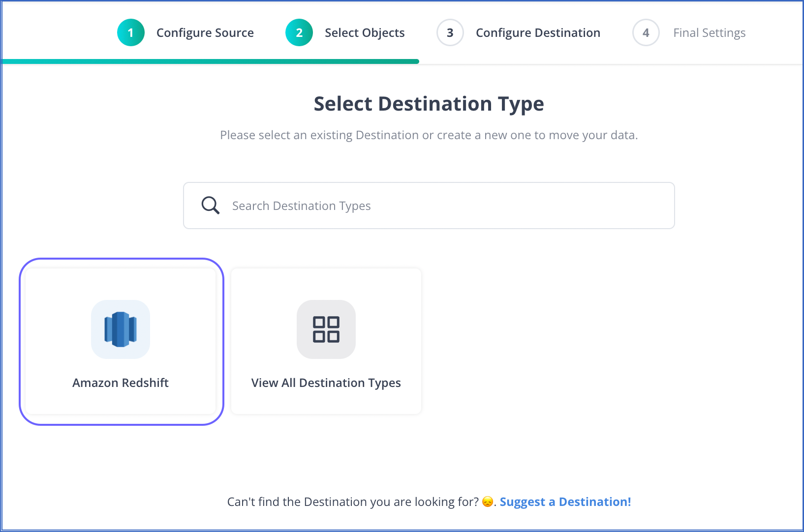This screenshot has width=804, height=532.
Task: Choose the Amazon Redshift label
Action: 121,383
